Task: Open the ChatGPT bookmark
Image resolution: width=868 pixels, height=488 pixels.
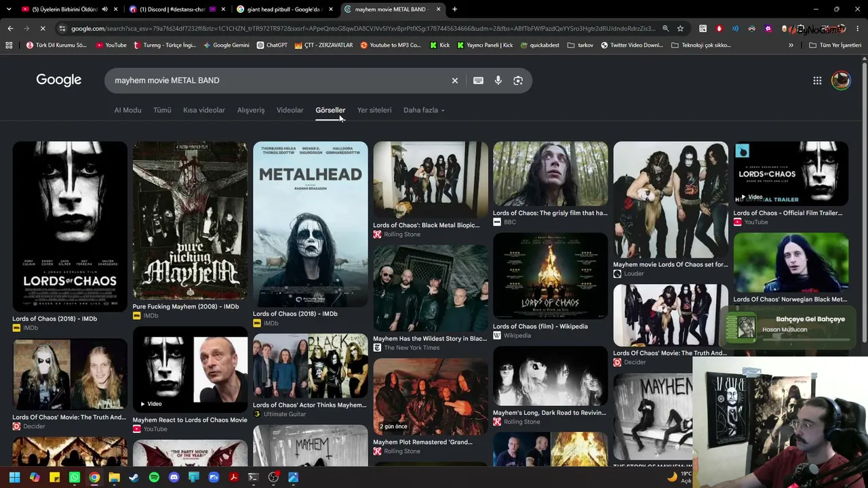Action: [x=272, y=45]
